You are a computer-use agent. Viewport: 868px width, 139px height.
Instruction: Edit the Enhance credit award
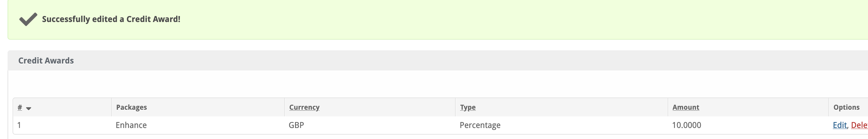click(839, 125)
